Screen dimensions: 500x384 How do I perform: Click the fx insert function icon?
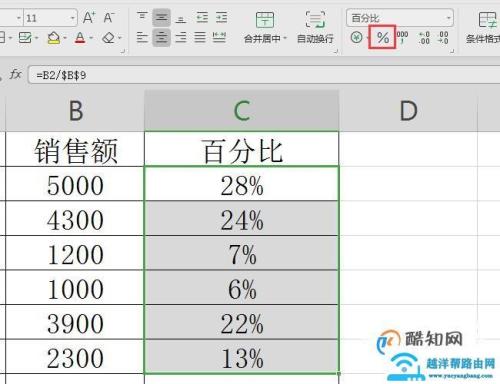pyautogui.click(x=15, y=74)
